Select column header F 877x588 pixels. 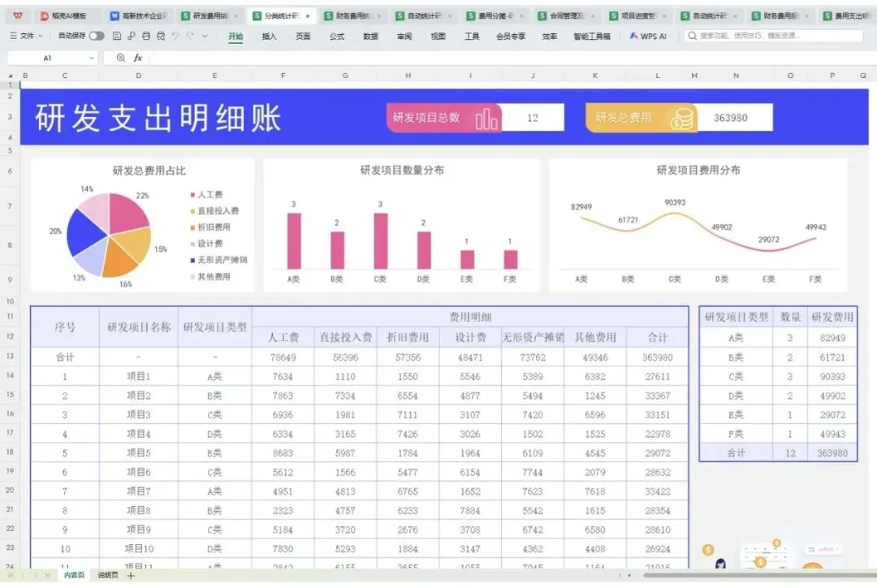(x=283, y=76)
